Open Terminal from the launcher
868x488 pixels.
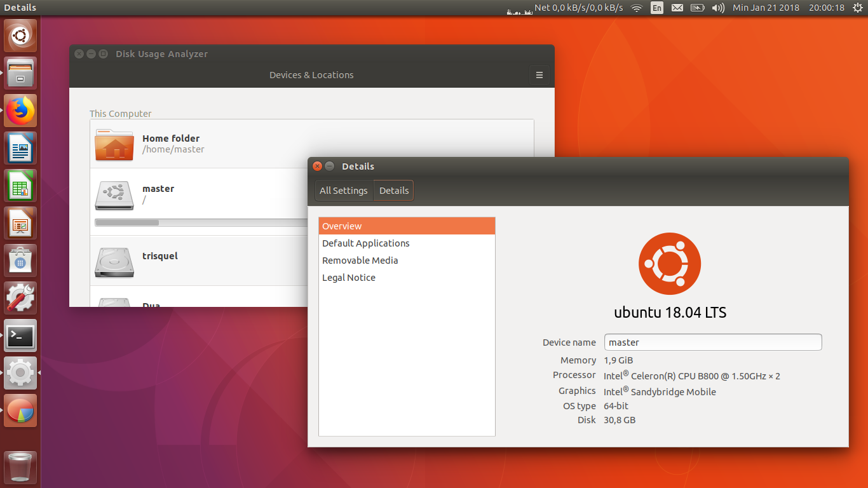point(20,335)
